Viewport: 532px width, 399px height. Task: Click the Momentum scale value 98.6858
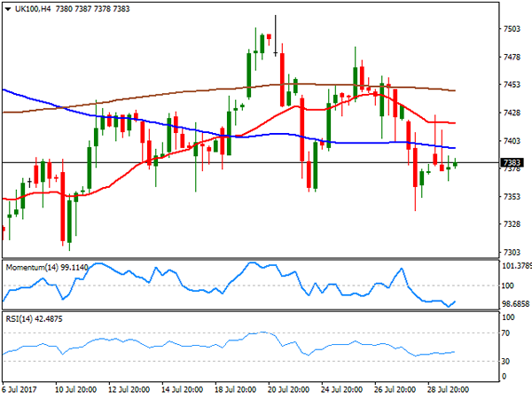[x=516, y=304]
